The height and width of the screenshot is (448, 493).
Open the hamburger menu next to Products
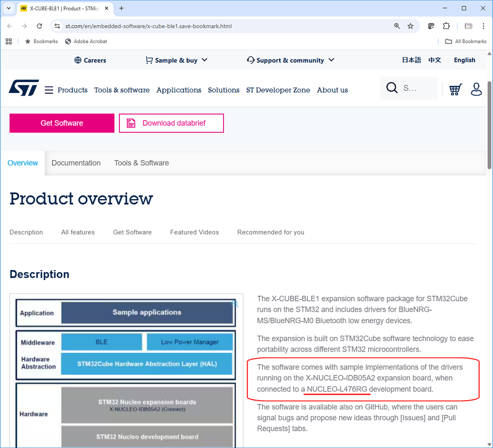tap(49, 90)
